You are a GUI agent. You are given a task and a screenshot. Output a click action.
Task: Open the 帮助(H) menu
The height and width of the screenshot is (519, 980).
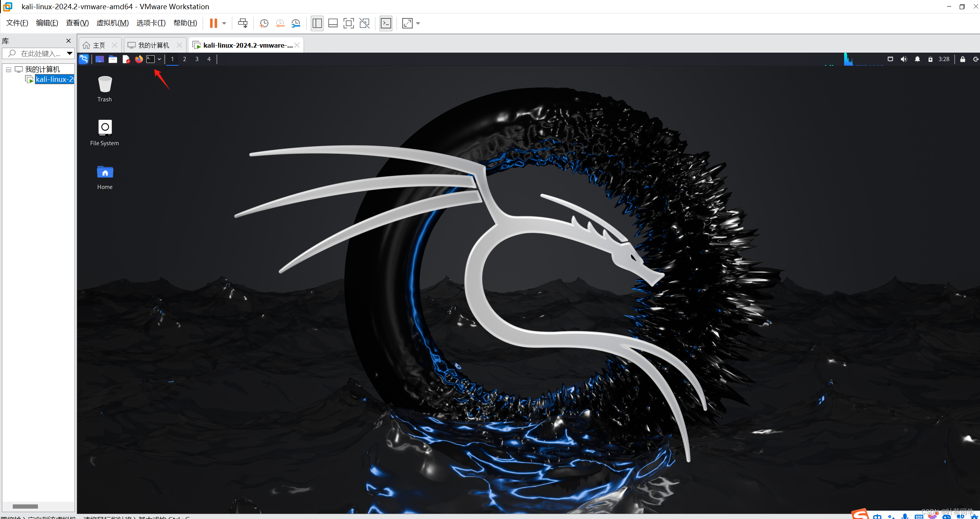185,23
